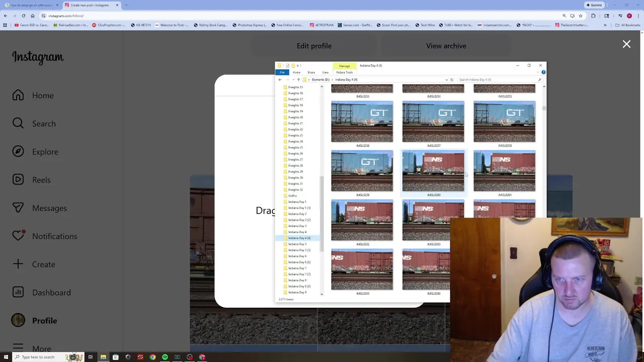
Task: Open Dashboard chart icon
Action: 18,292
